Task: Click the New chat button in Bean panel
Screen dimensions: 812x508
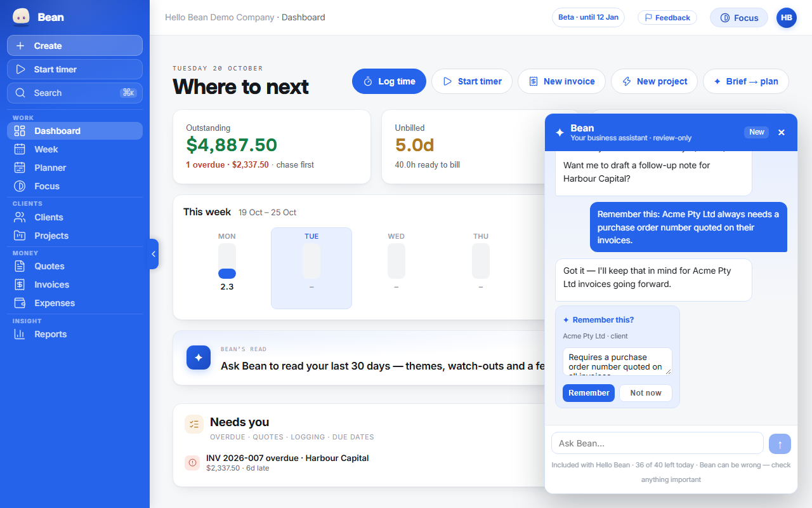Action: pyautogui.click(x=756, y=132)
